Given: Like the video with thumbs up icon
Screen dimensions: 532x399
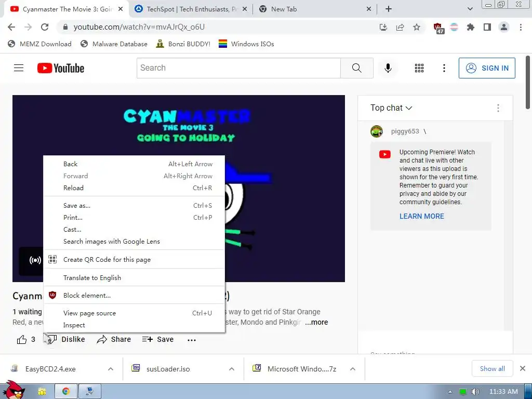Looking at the screenshot, I should click(22, 339).
